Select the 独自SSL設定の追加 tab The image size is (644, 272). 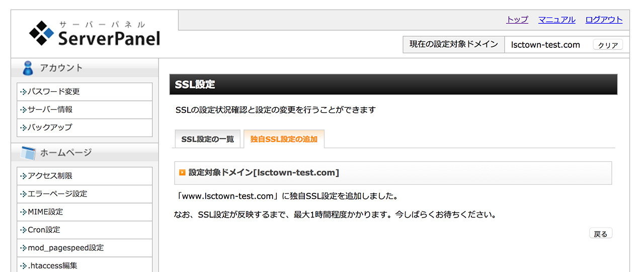(x=284, y=140)
